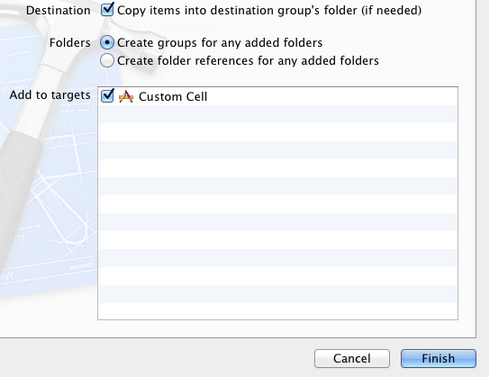Click the blank bottom area of targets list
Screen dimensions: 489x377
[x=278, y=311]
